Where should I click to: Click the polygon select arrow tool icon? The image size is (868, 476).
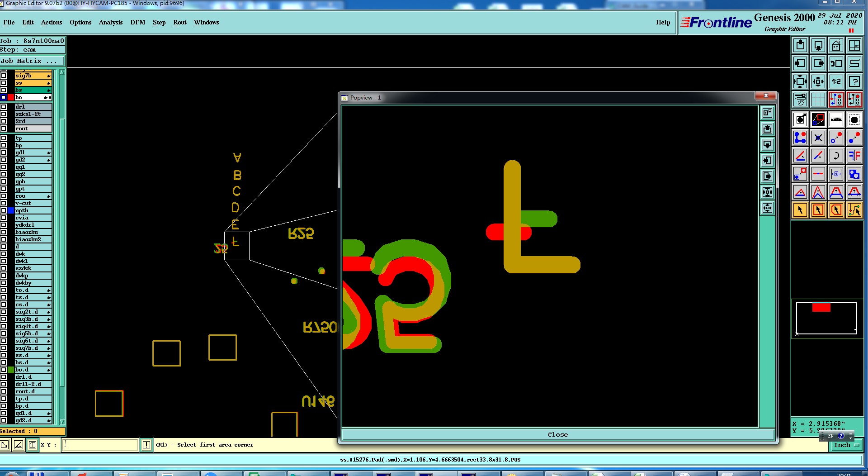point(836,210)
